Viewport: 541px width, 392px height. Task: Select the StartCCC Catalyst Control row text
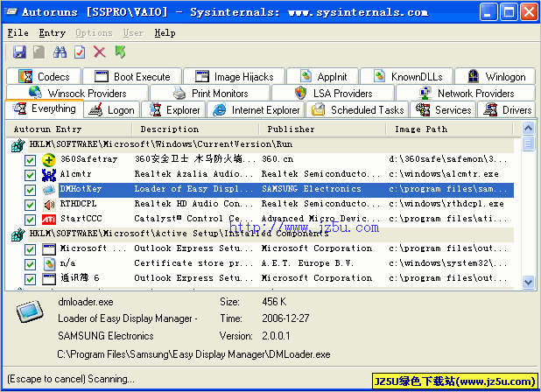point(193,219)
